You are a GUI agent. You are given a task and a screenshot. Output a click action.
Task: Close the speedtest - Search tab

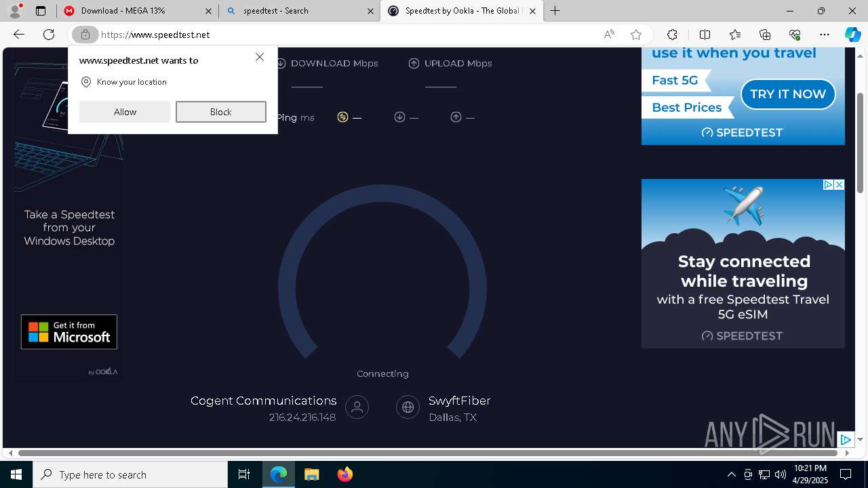(x=370, y=11)
